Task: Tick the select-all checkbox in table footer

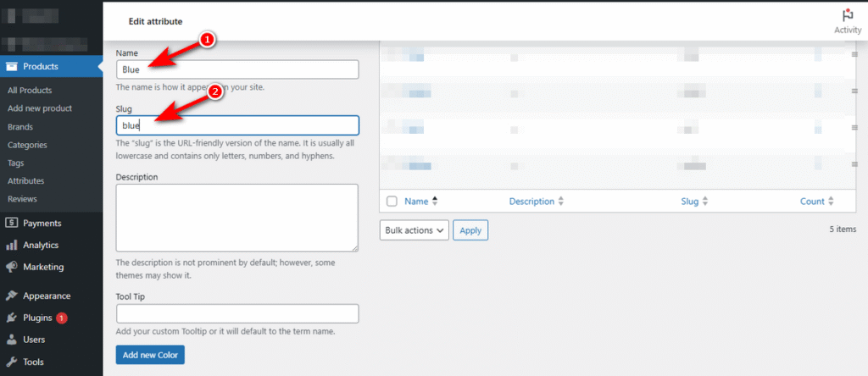Action: coord(392,202)
